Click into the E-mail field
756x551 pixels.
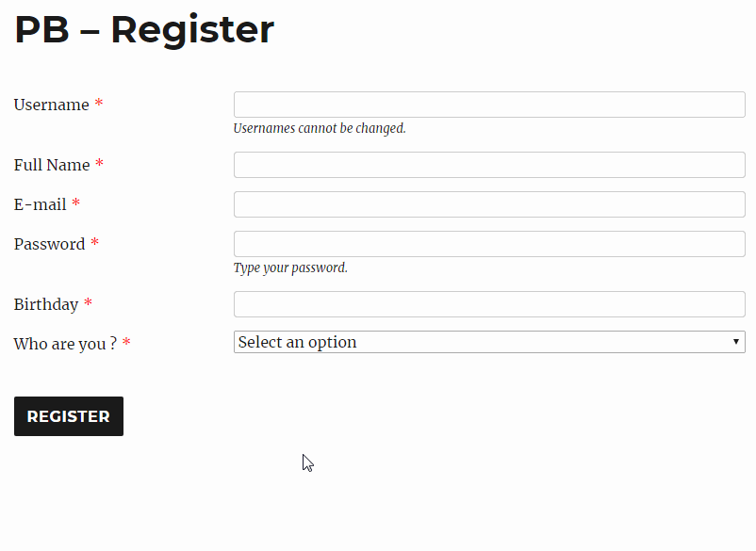click(489, 204)
